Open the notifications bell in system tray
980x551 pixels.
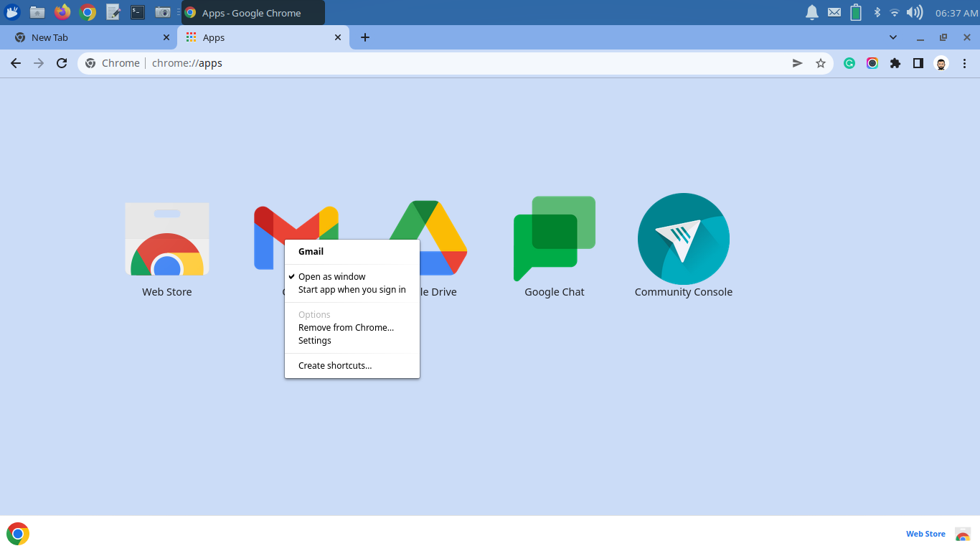coord(812,12)
